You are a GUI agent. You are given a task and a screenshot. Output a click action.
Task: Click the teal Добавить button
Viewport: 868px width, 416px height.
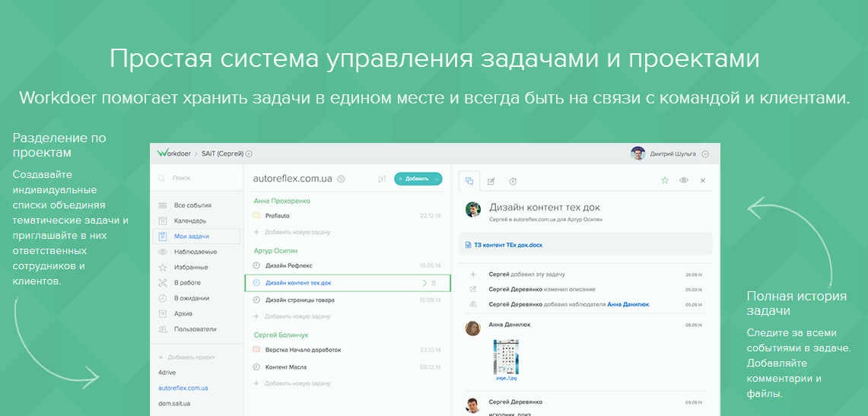click(x=418, y=179)
